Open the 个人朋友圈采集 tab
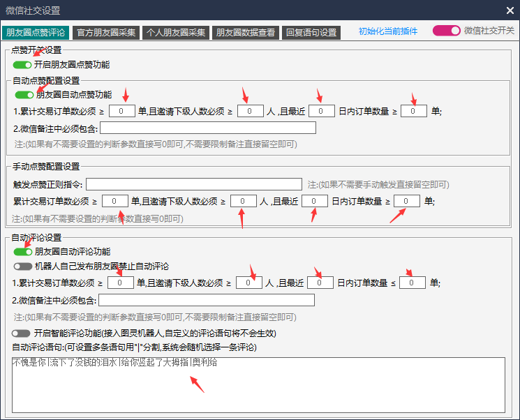 [x=176, y=32]
